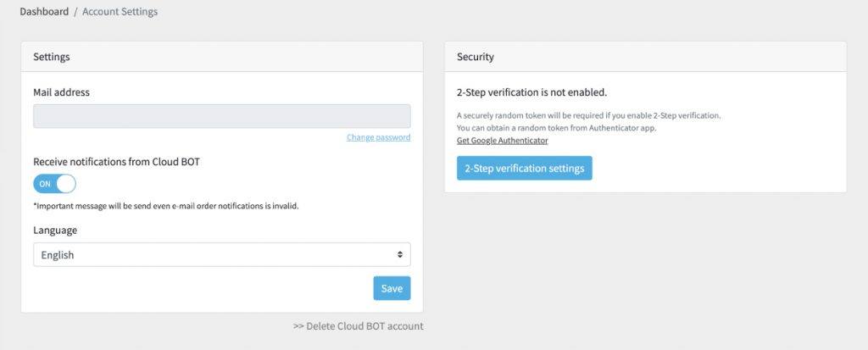Click the Mail address label
The height and width of the screenshot is (350, 868).
click(61, 92)
